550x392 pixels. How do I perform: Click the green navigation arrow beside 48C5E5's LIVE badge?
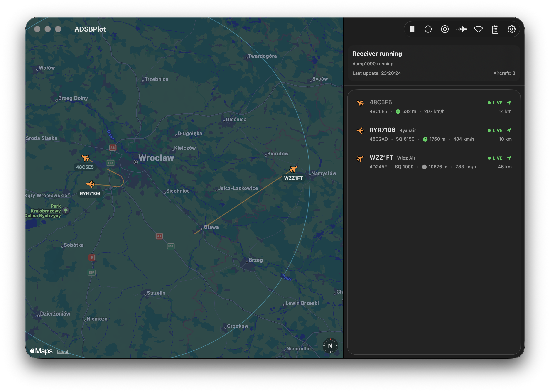[509, 103]
